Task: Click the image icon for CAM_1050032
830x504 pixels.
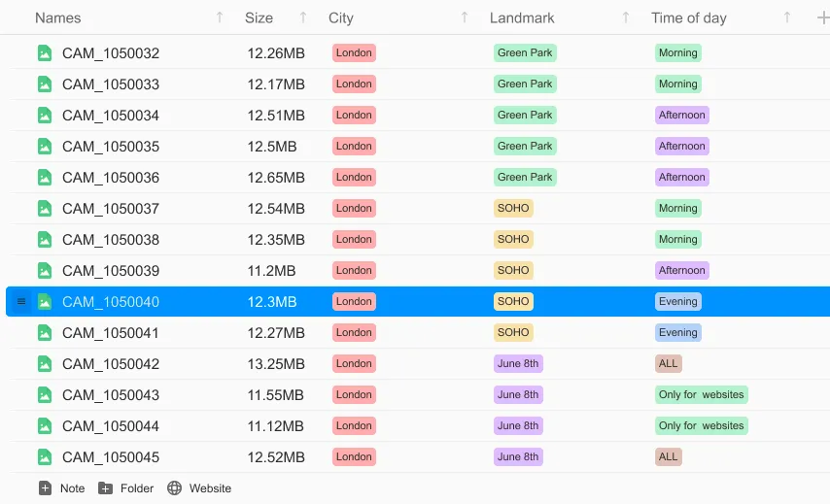Action: 44,53
